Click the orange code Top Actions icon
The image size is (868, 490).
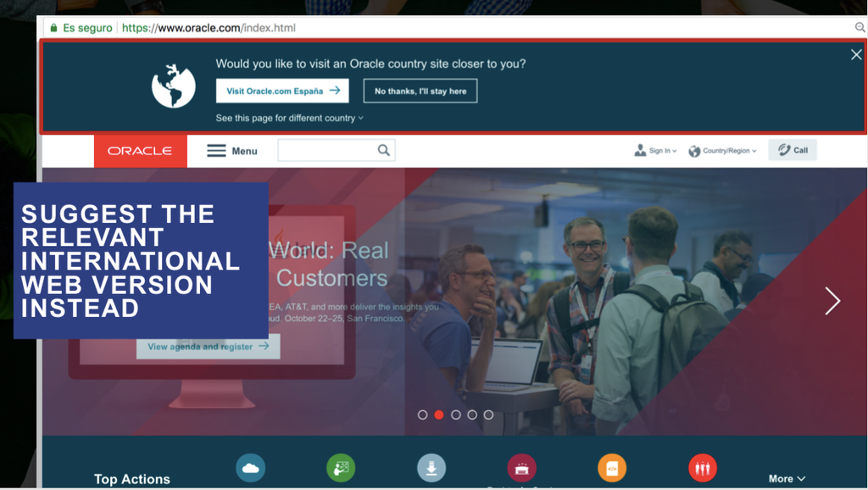[x=612, y=468]
